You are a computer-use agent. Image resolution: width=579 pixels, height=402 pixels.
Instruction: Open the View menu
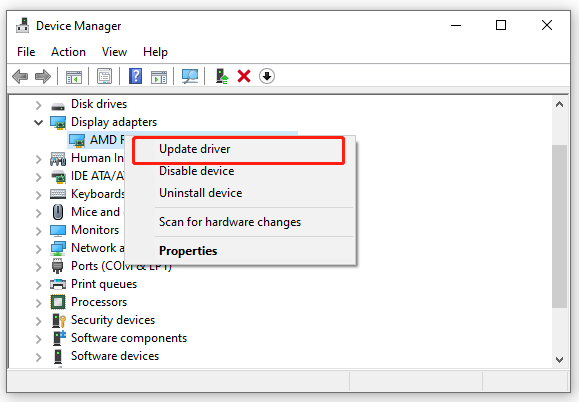point(114,52)
